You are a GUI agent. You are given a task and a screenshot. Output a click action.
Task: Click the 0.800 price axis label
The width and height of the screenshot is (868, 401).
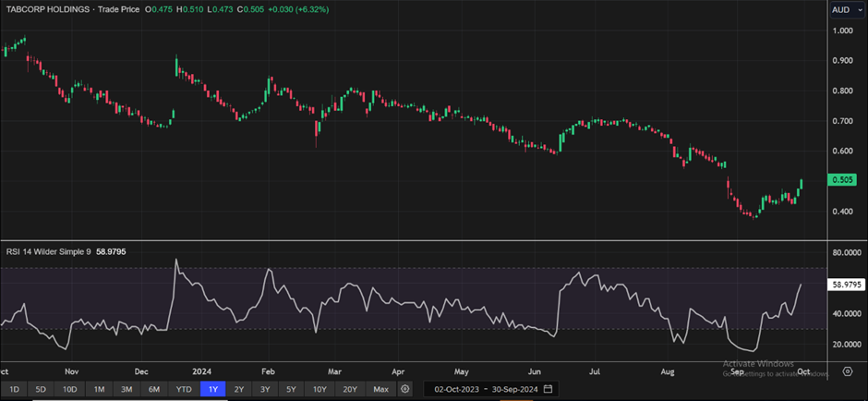843,91
